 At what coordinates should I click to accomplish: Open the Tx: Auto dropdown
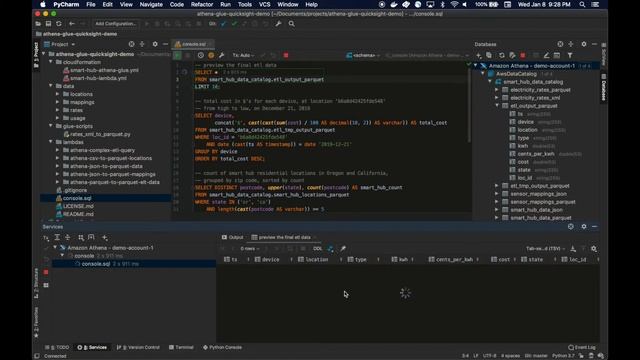pos(243,55)
